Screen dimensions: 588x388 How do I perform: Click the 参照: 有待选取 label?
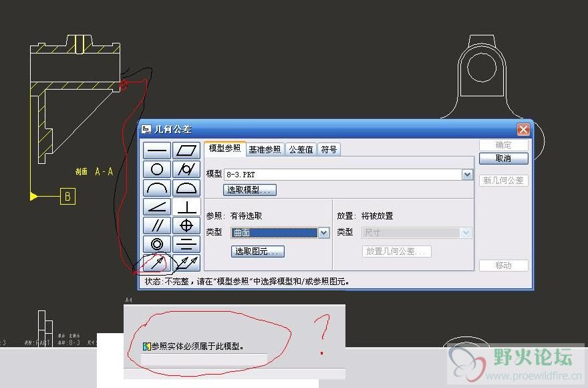pos(234,216)
